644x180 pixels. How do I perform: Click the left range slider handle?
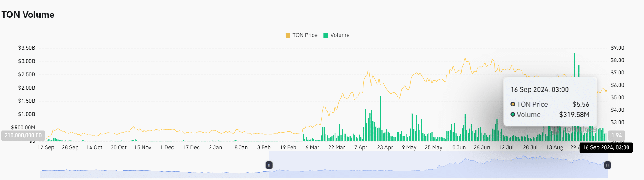coord(269,165)
